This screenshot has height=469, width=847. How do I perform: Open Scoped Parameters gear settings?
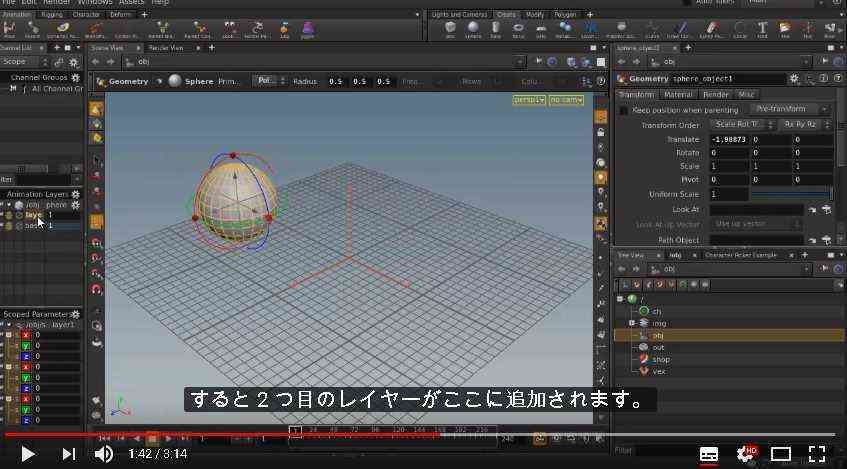click(x=76, y=314)
